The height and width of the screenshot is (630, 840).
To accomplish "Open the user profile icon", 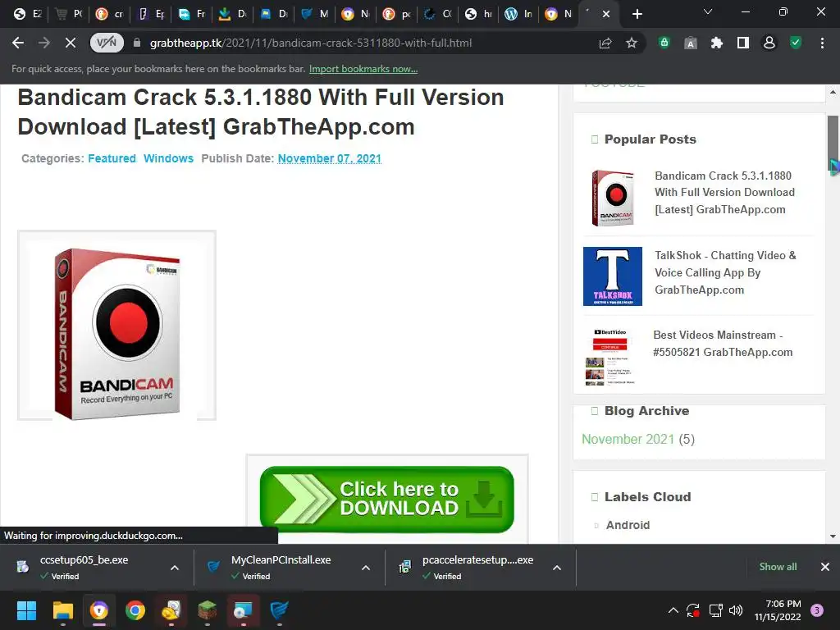I will tap(769, 43).
